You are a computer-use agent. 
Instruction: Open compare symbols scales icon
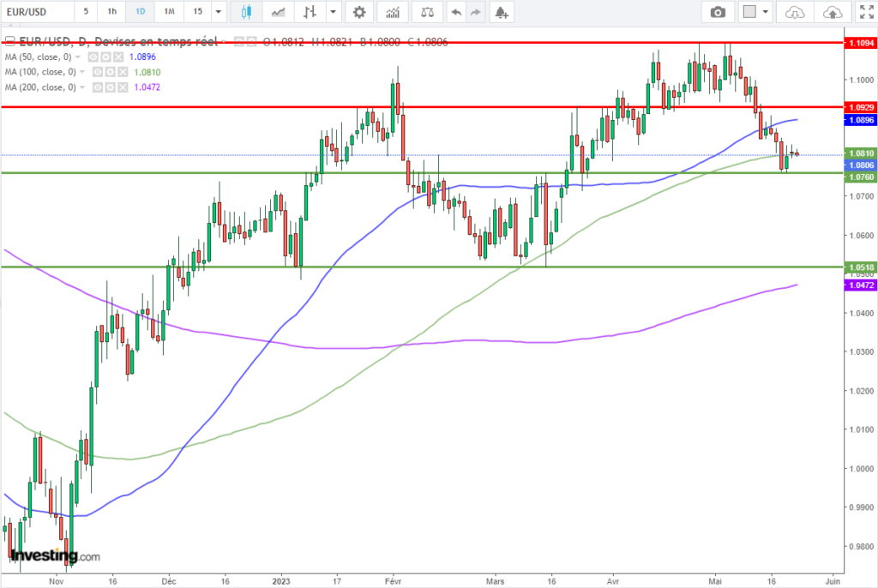point(427,12)
